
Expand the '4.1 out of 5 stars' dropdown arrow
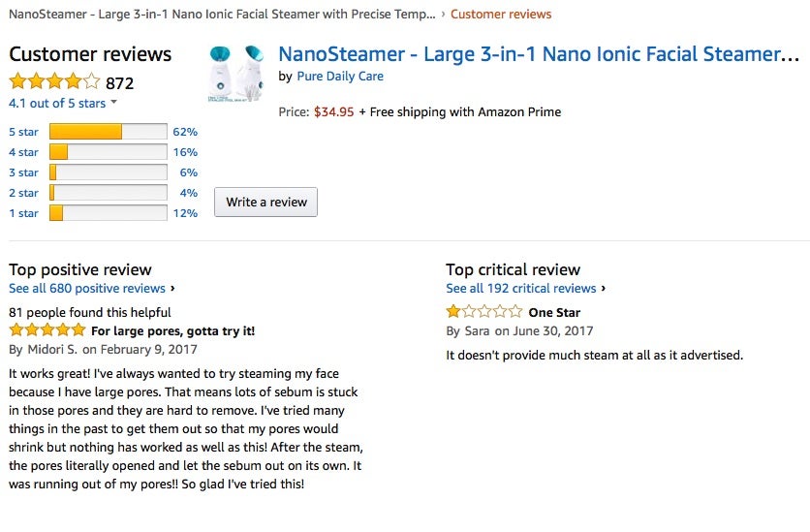coord(113,103)
